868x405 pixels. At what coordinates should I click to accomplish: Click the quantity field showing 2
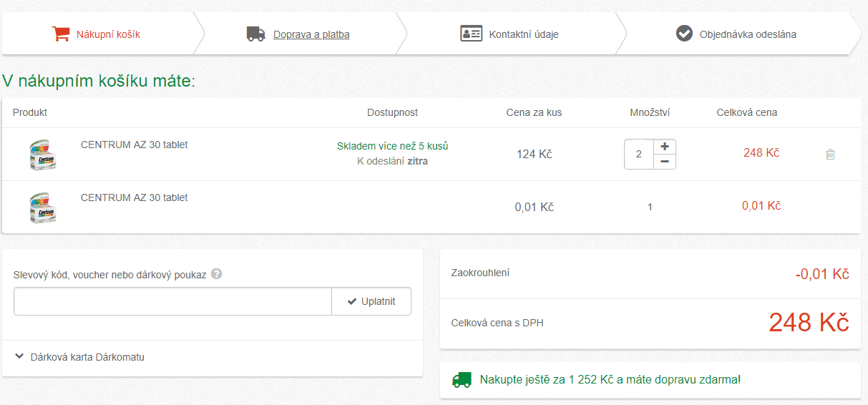(x=638, y=154)
